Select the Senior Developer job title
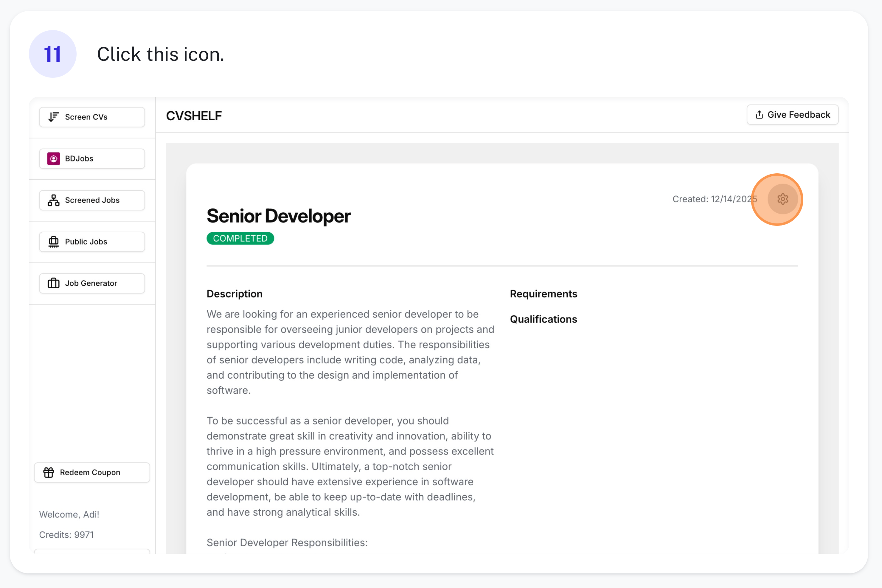 point(278,216)
